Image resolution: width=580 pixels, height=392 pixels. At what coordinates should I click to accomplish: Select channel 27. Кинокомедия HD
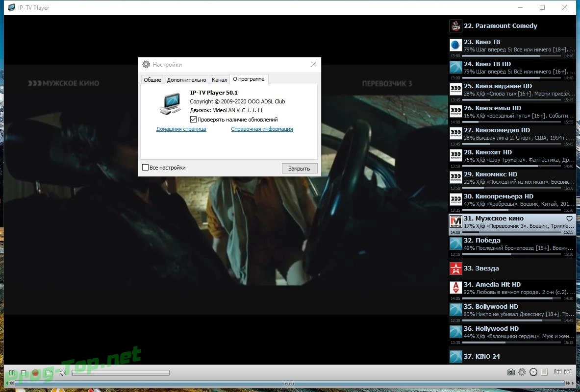512,136
